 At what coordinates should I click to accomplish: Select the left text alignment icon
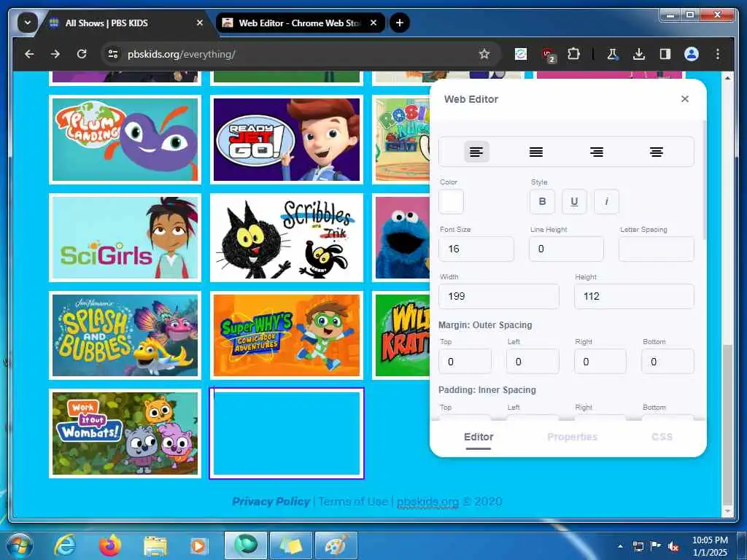click(476, 152)
